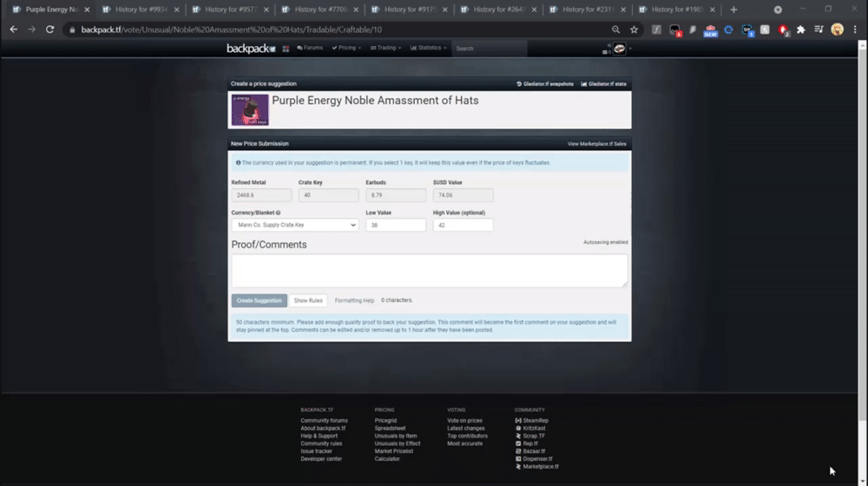The image size is (868, 486).
Task: Click the Show Rules button
Action: click(x=308, y=300)
